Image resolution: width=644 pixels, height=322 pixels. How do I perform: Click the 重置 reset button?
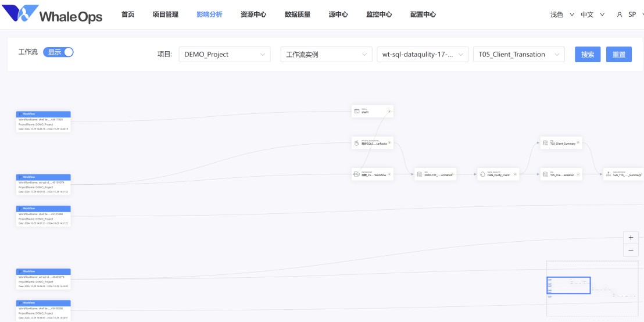click(619, 54)
